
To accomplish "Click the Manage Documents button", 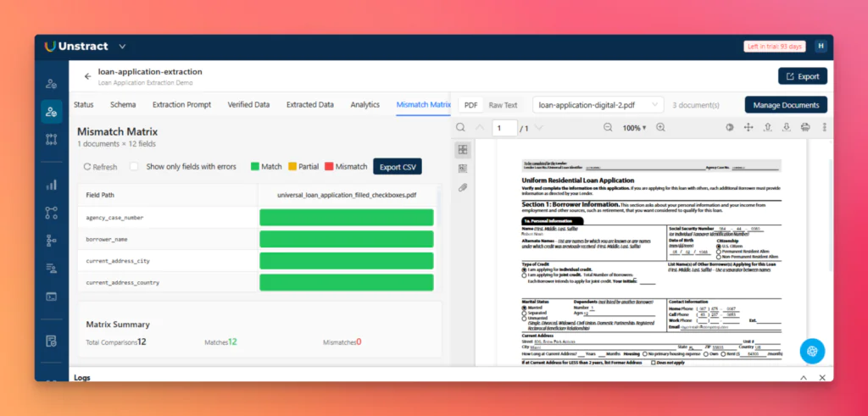I will point(786,104).
